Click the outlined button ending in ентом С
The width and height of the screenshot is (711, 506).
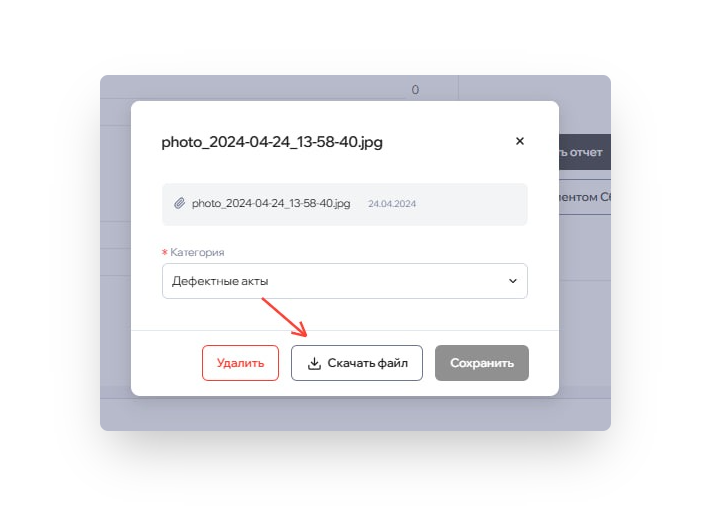coord(585,197)
